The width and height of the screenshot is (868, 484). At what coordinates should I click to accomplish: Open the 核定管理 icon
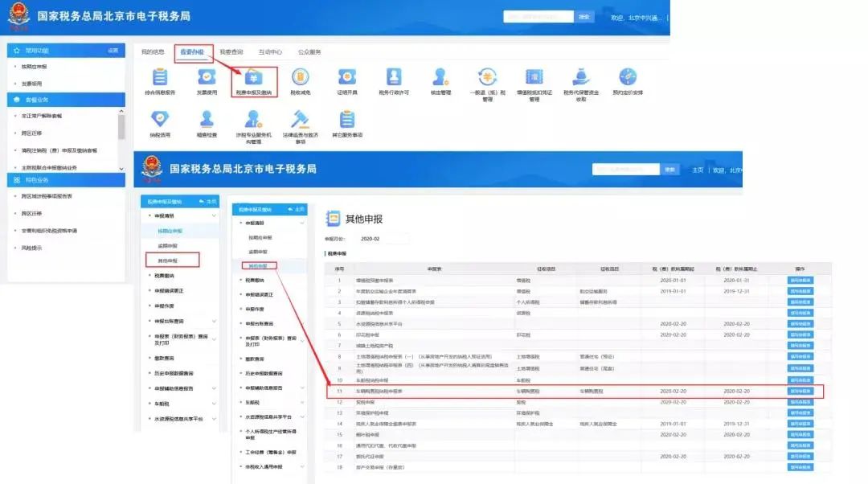[x=440, y=77]
